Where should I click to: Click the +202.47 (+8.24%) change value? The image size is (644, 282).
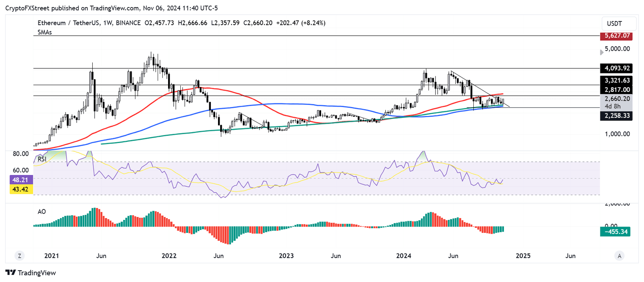coord(300,23)
